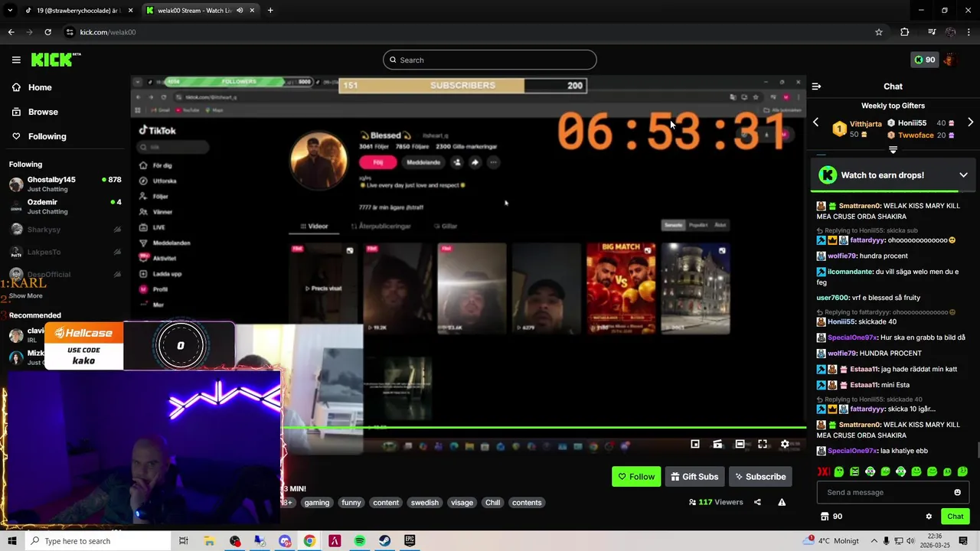This screenshot has height=551, width=980.
Task: Open offline Sharkysy channel in sidebar
Action: pyautogui.click(x=65, y=230)
